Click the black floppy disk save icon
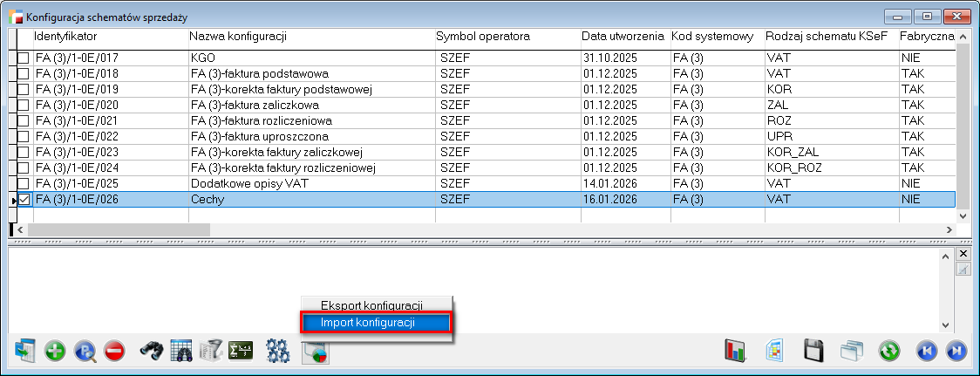This screenshot has width=980, height=376. (813, 352)
